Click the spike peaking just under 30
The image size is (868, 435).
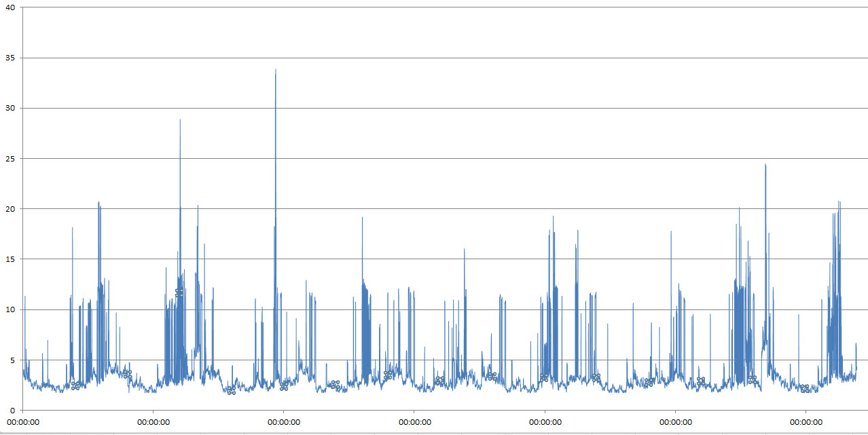coord(180,120)
